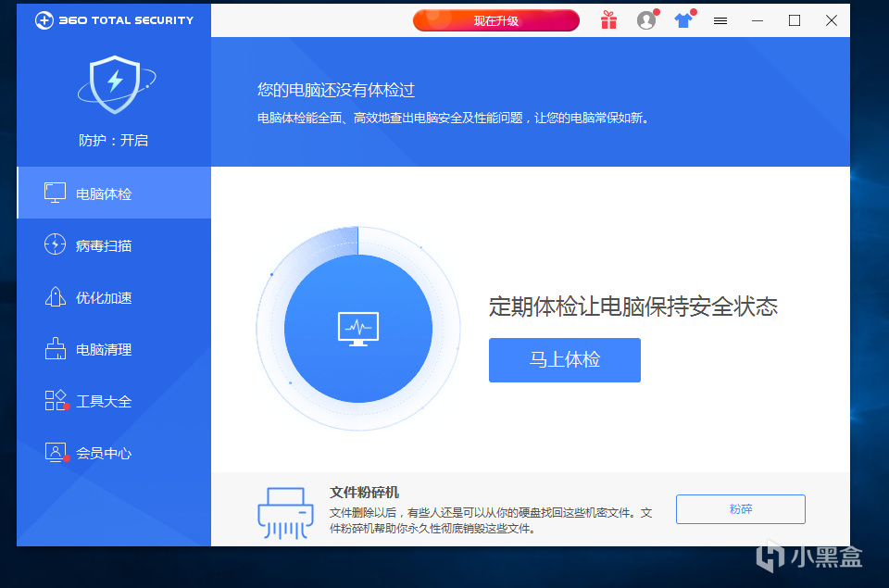
Task: Click the member center person icon
Action: point(56,453)
